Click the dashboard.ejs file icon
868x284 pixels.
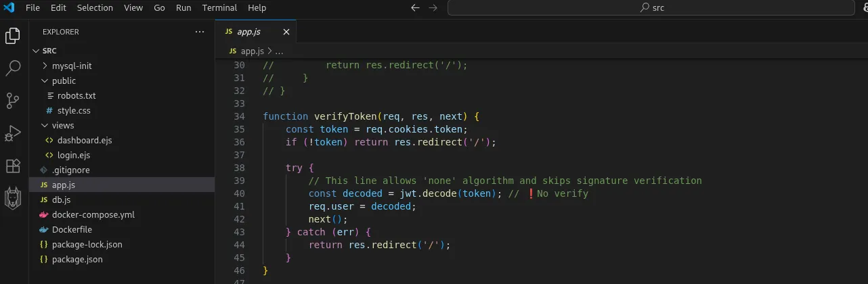pos(49,141)
